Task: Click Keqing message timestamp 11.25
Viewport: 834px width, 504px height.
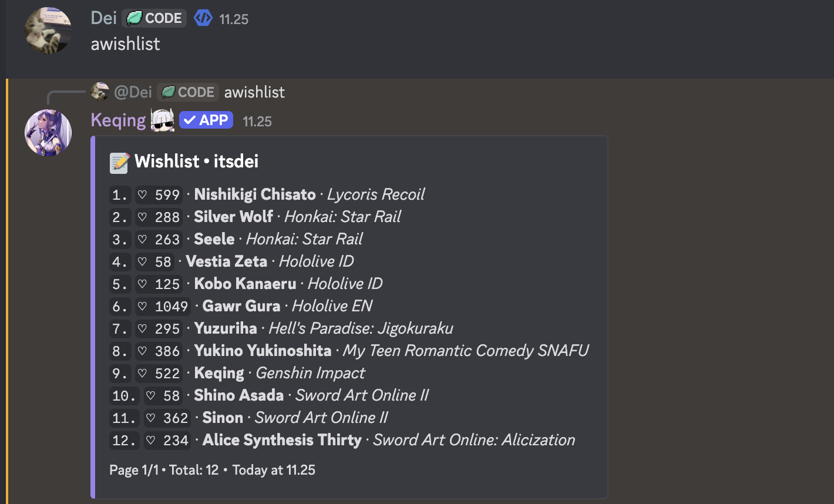Action: [257, 122]
